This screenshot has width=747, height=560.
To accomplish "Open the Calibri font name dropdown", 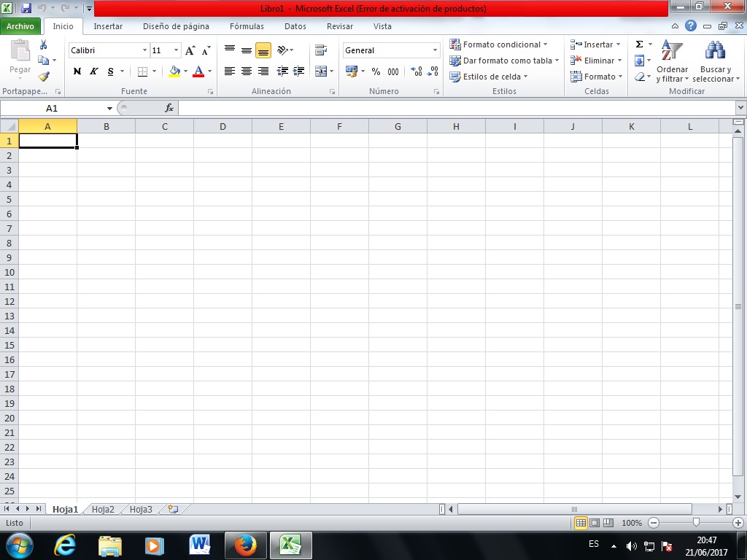I will point(144,50).
